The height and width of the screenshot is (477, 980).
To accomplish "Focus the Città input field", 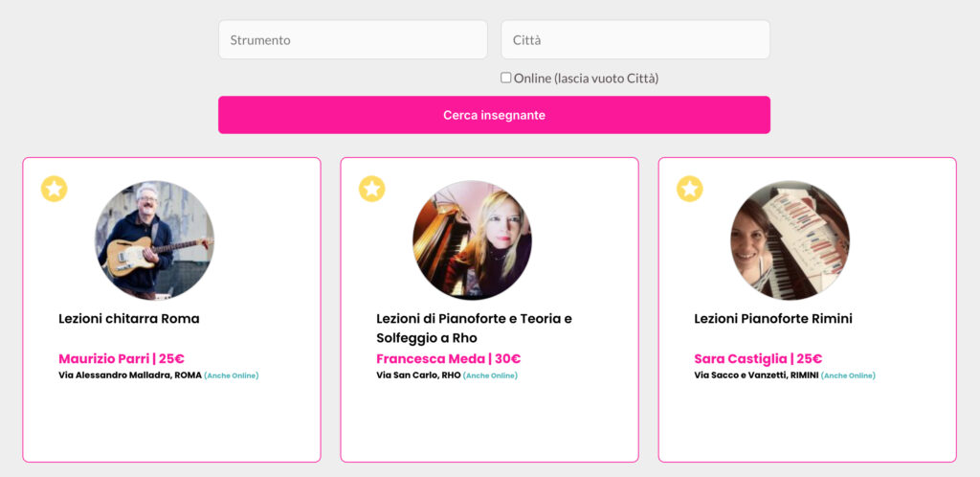I will 635,40.
